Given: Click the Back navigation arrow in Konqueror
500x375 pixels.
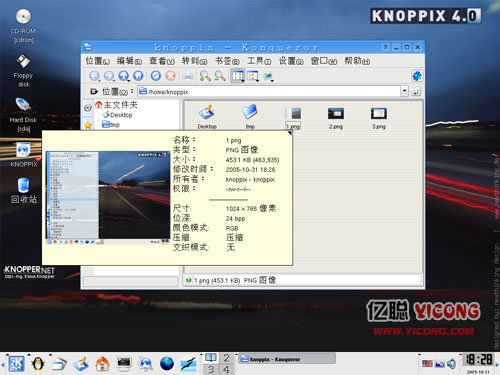Looking at the screenshot, I should tap(94, 76).
